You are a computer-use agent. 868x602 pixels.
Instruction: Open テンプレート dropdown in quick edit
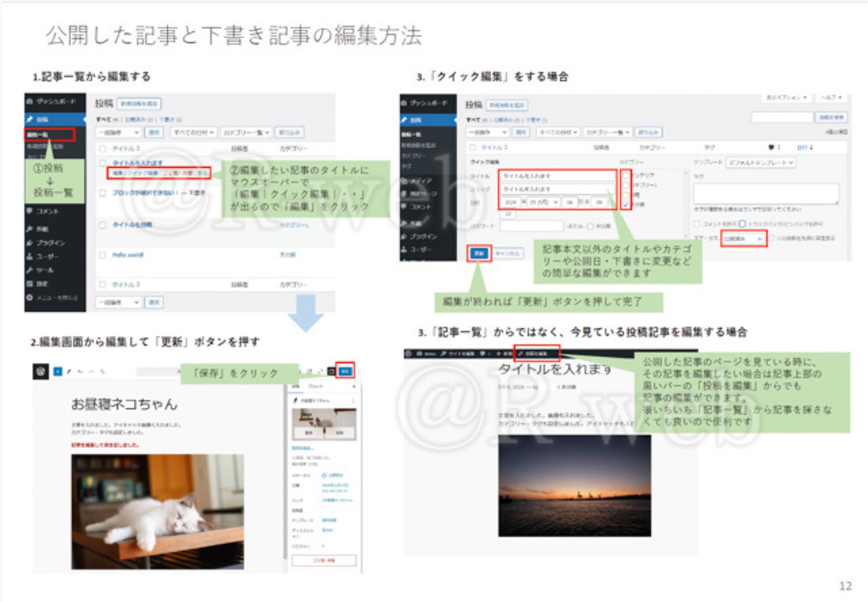[x=761, y=163]
